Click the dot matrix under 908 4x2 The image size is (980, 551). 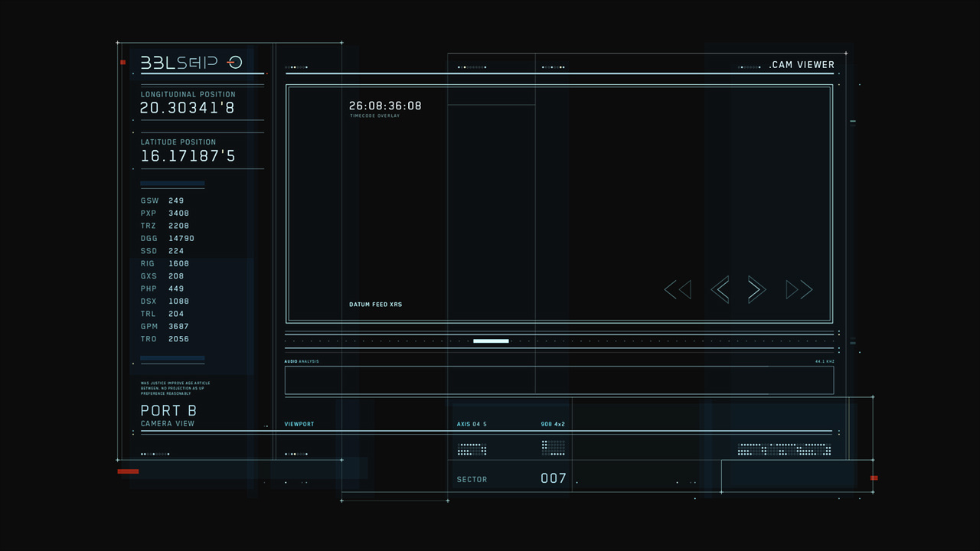(553, 448)
